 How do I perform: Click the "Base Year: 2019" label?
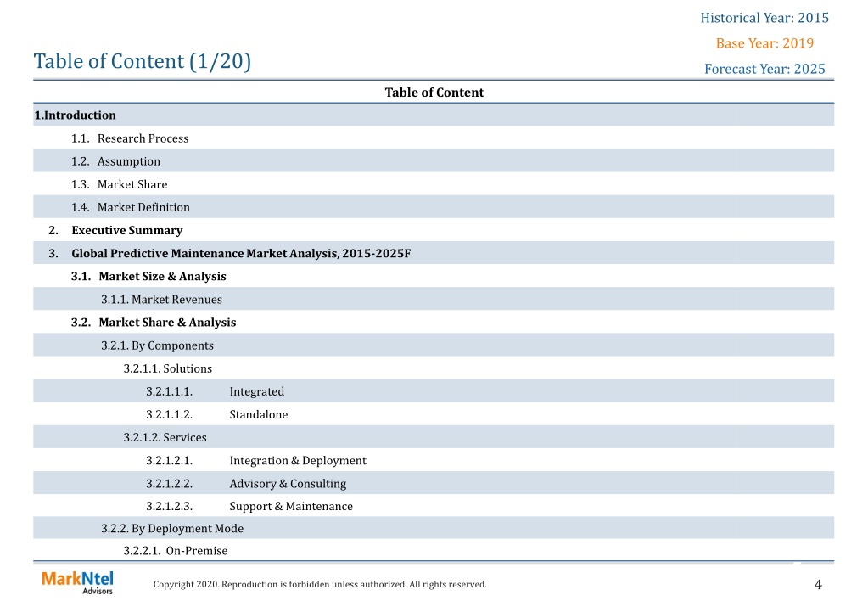764,43
